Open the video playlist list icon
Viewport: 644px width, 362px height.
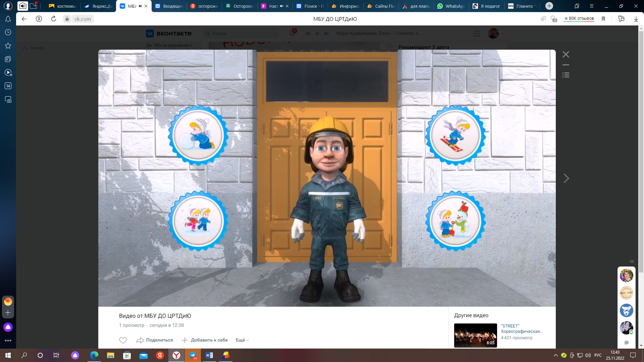[x=566, y=75]
